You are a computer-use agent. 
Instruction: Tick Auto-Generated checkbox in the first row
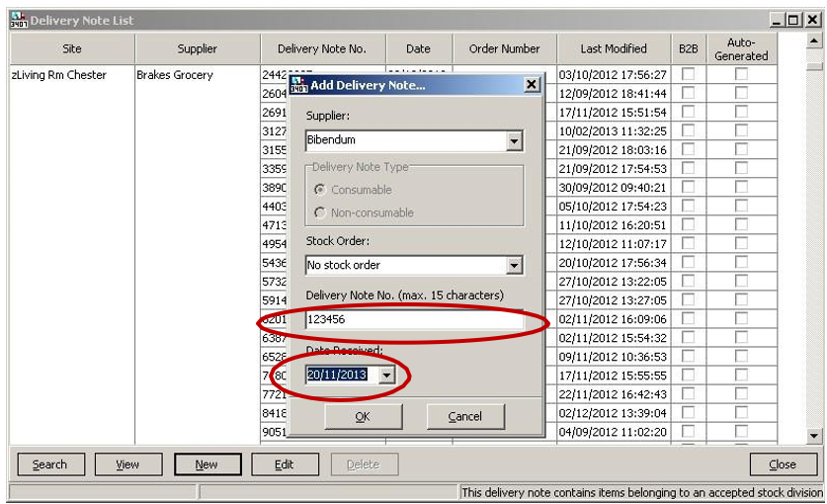click(x=741, y=74)
